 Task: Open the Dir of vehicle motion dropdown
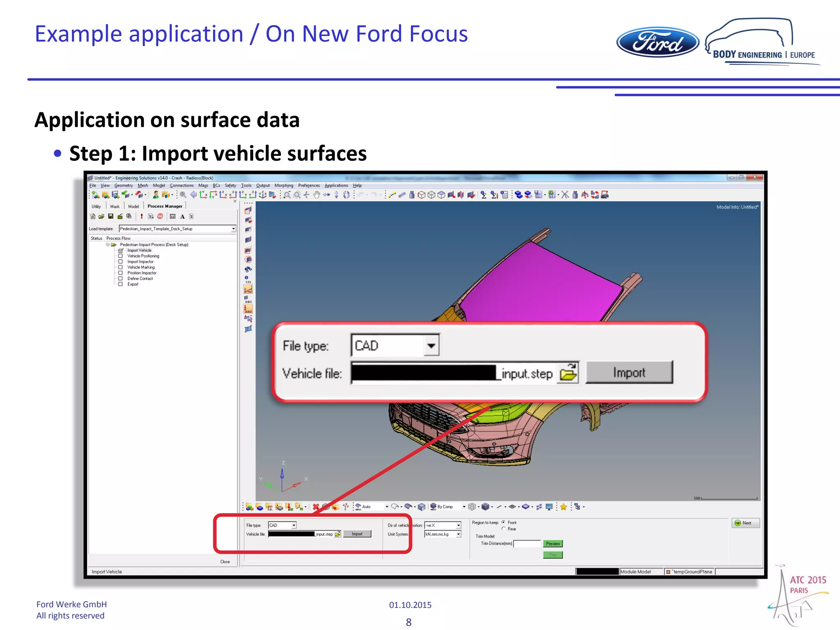pyautogui.click(x=458, y=525)
